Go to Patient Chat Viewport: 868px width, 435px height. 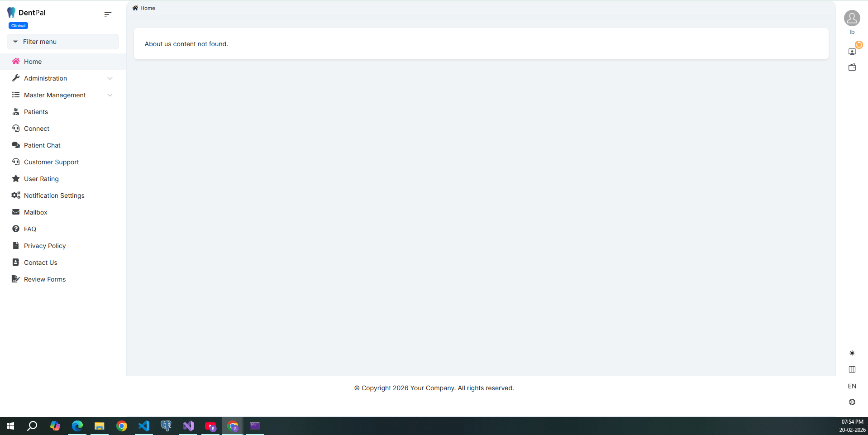pyautogui.click(x=42, y=145)
